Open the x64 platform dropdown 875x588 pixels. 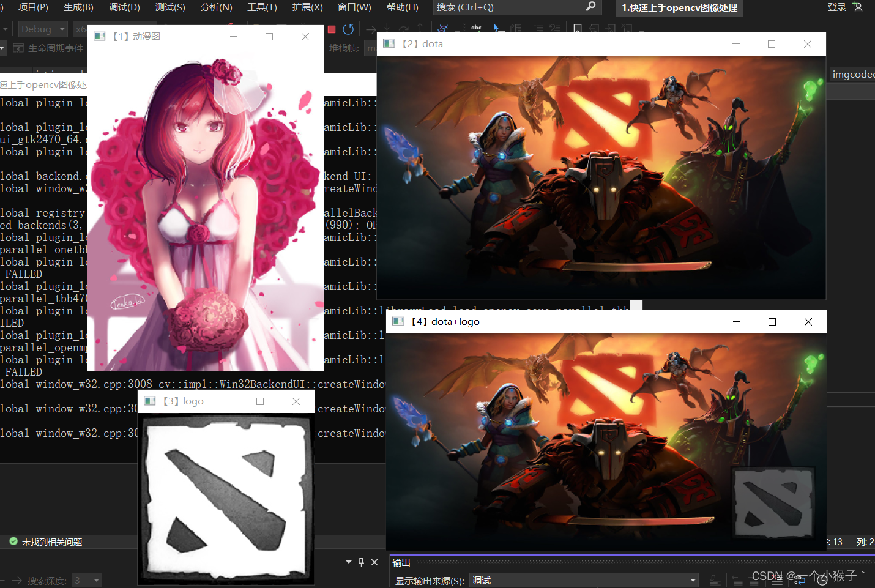click(81, 29)
